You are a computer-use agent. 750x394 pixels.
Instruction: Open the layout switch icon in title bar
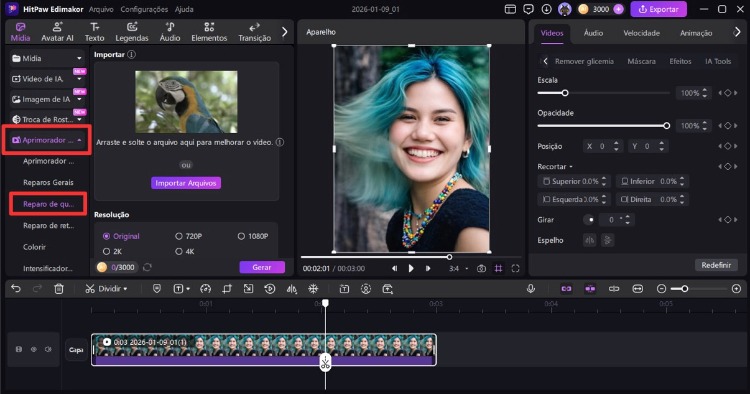tap(510, 9)
